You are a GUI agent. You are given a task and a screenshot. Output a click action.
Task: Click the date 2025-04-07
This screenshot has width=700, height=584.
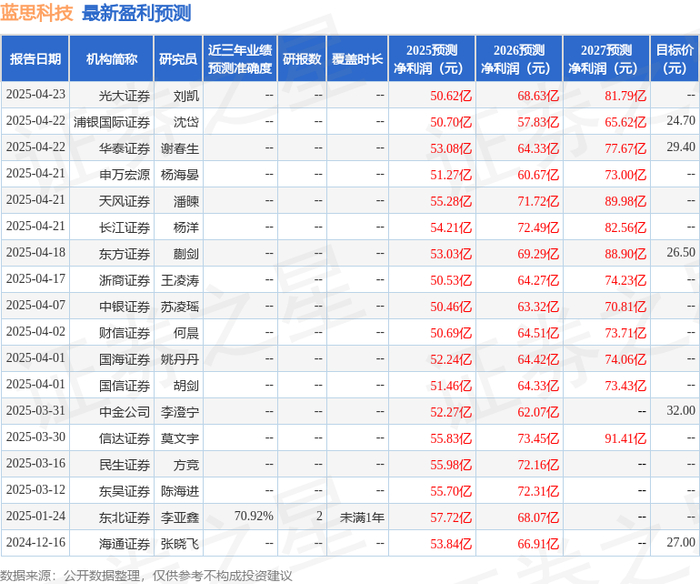click(x=36, y=305)
